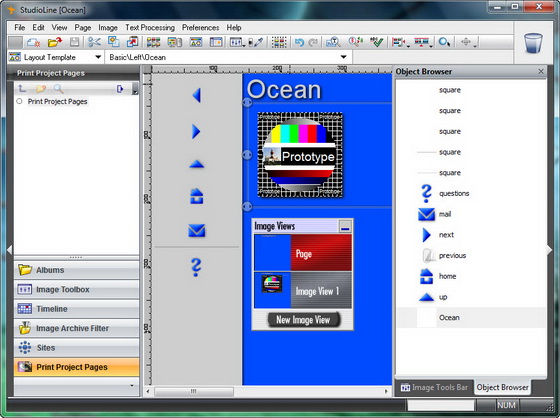Click the blue home icon on canvas

[196, 196]
